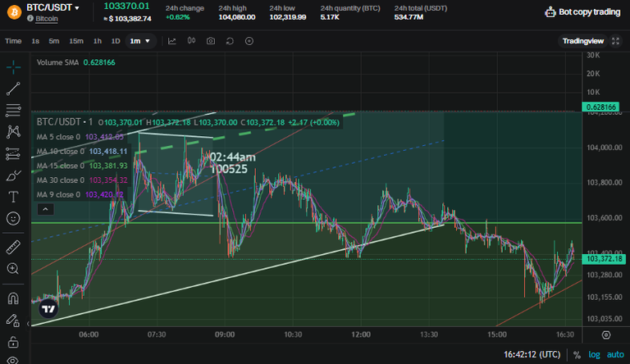Image resolution: width=630 pixels, height=364 pixels.
Task: Open the BTC/USDT pair dropdown
Action: (x=53, y=7)
